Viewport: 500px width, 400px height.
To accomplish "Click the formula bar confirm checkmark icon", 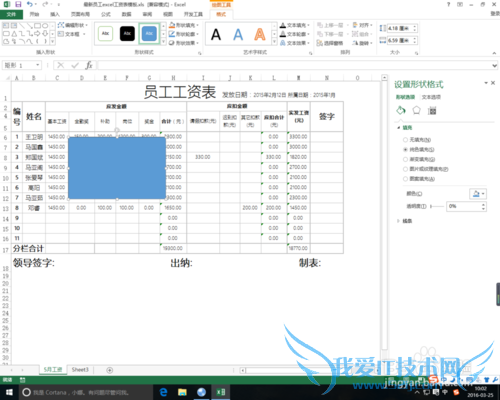I will coord(75,65).
